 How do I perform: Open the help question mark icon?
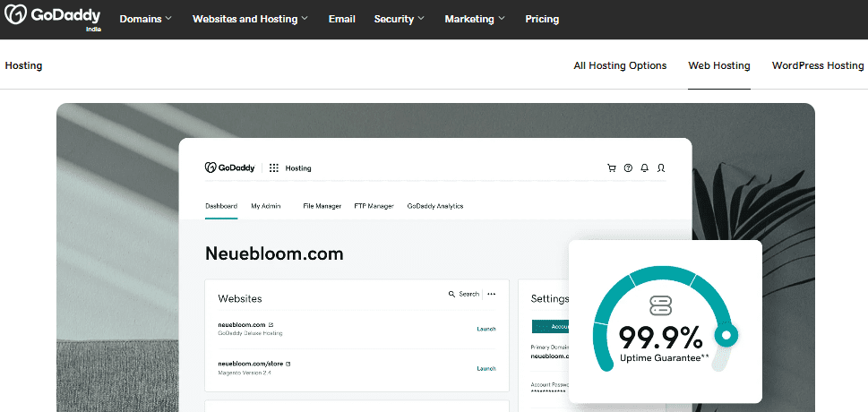pyautogui.click(x=628, y=167)
